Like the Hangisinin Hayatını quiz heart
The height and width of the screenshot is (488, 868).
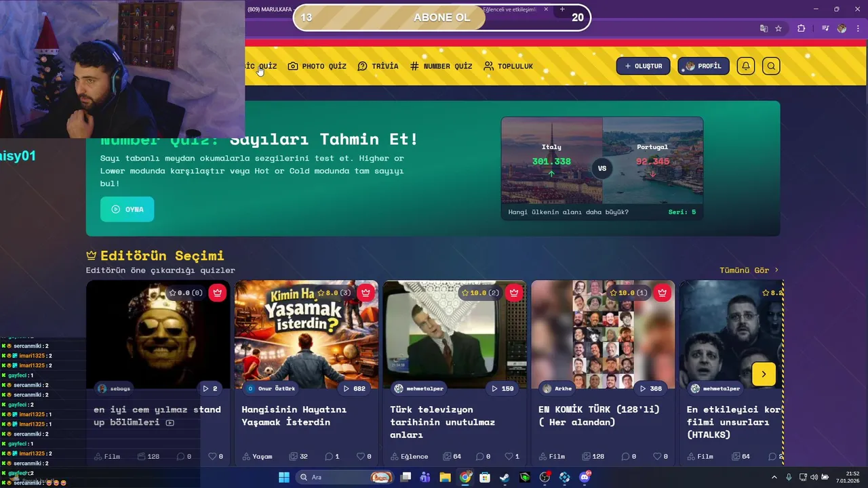(364, 456)
